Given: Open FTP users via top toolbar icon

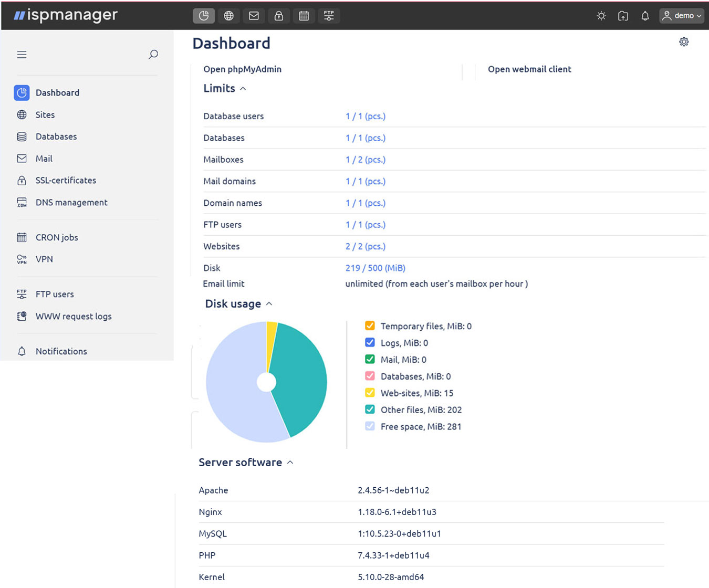Looking at the screenshot, I should (x=329, y=16).
